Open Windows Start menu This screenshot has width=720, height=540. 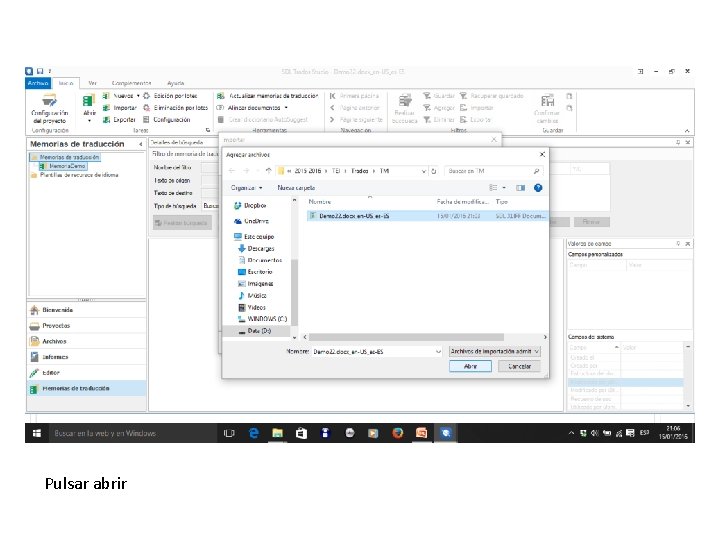37,433
